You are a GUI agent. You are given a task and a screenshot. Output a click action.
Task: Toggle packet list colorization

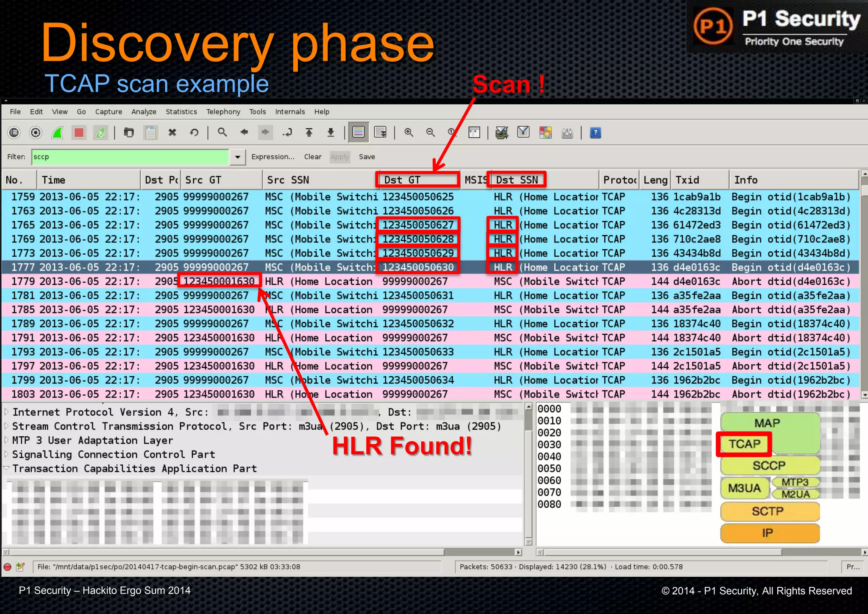pos(359,133)
